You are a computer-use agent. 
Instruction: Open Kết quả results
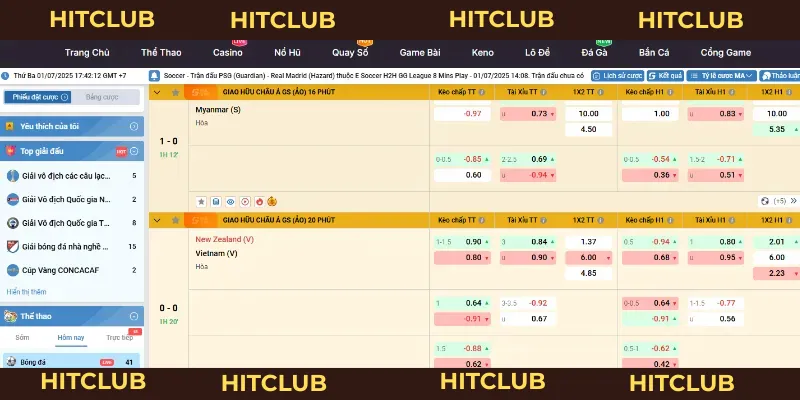point(665,76)
